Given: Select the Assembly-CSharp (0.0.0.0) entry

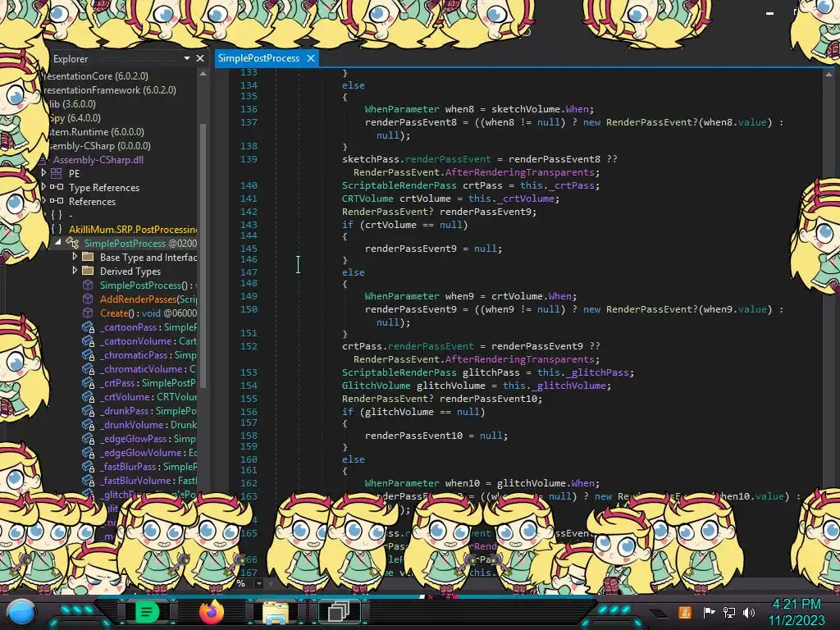Looking at the screenshot, I should pyautogui.click(x=99, y=146).
